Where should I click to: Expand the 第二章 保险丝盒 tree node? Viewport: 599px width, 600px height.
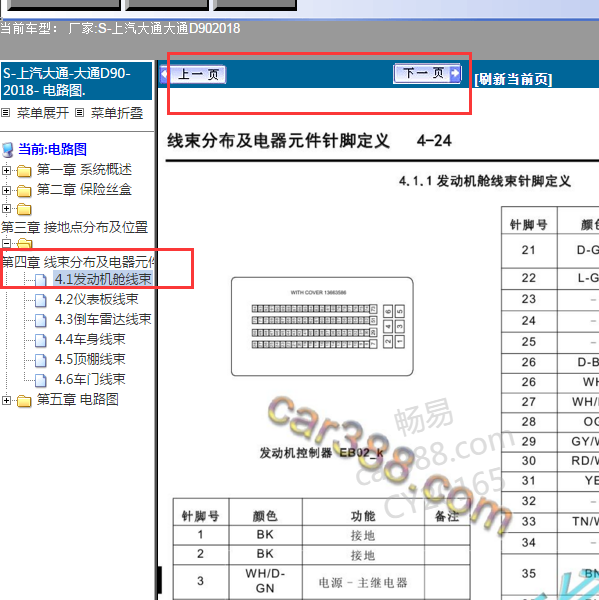pos(6,190)
